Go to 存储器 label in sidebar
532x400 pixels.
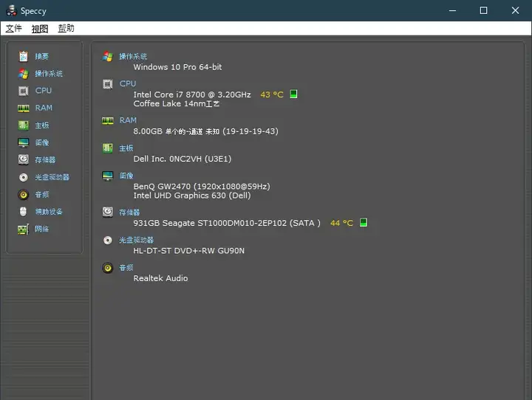click(x=45, y=160)
